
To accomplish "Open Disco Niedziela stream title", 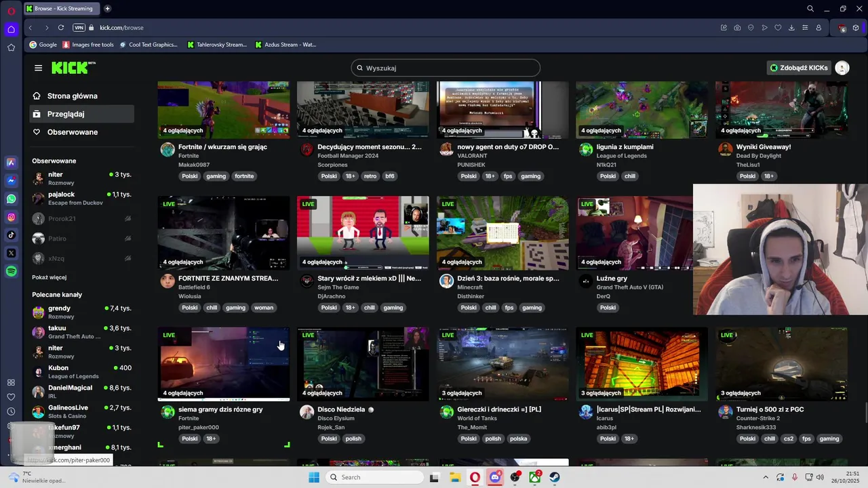I will (341, 409).
